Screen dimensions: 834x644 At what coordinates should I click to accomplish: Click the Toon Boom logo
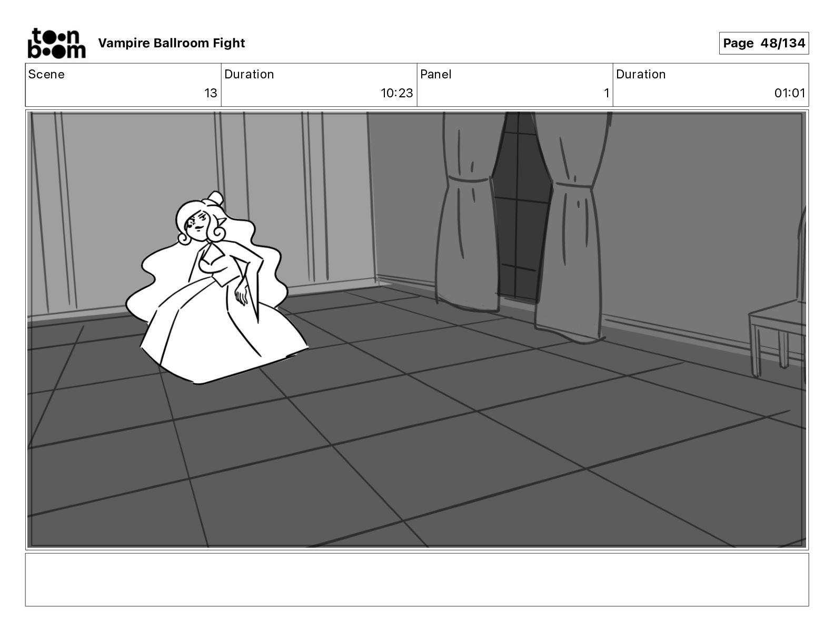[x=56, y=43]
